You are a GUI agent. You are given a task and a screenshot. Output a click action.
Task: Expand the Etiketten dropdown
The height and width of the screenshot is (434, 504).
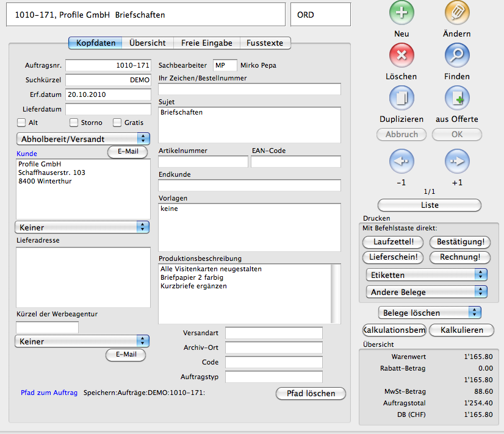[x=426, y=275]
